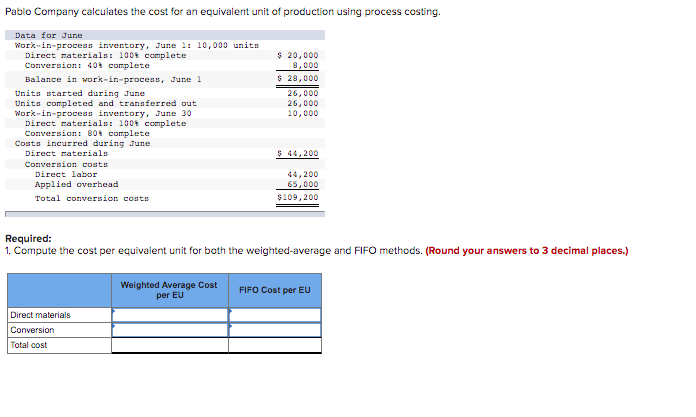Click the '65,000' applied overhead value
Image resolution: width=696 pixels, height=417 pixels.
coord(303,184)
